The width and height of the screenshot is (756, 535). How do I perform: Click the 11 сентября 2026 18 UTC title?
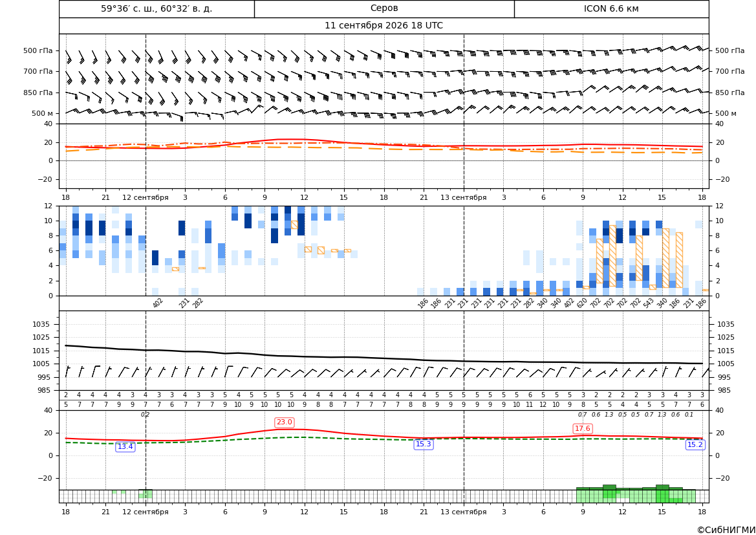point(383,26)
